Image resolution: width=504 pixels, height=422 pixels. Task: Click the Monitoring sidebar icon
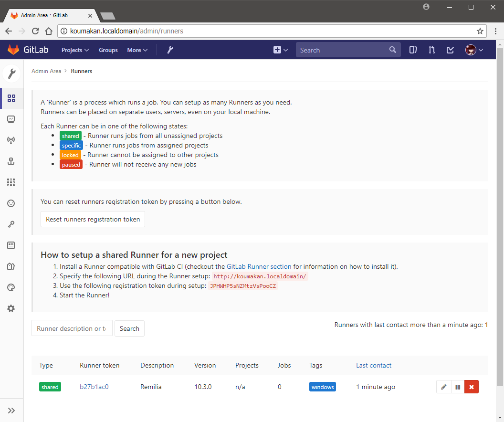(x=11, y=119)
